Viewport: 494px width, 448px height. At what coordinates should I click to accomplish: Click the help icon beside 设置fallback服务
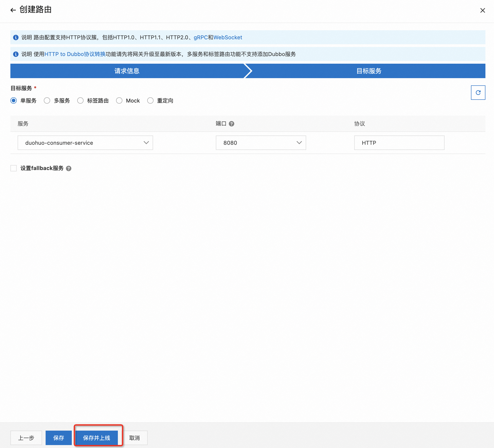coord(69,168)
